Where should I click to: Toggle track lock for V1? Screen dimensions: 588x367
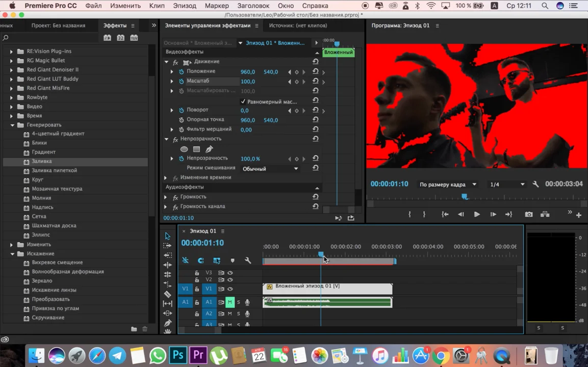[197, 289]
